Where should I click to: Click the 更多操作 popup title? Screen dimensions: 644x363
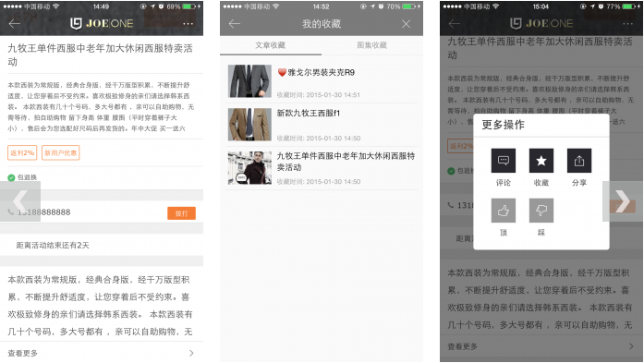coord(504,125)
